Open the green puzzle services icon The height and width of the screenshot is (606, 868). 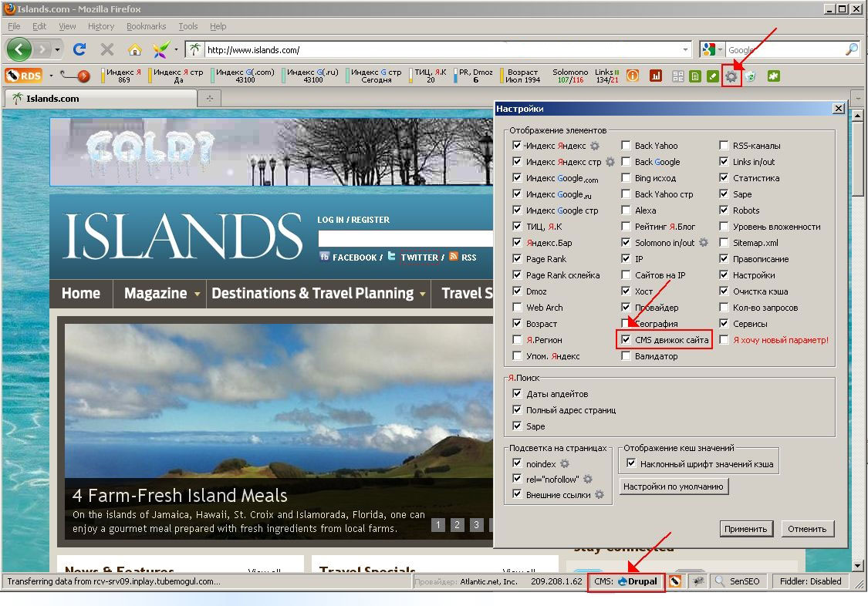click(773, 76)
